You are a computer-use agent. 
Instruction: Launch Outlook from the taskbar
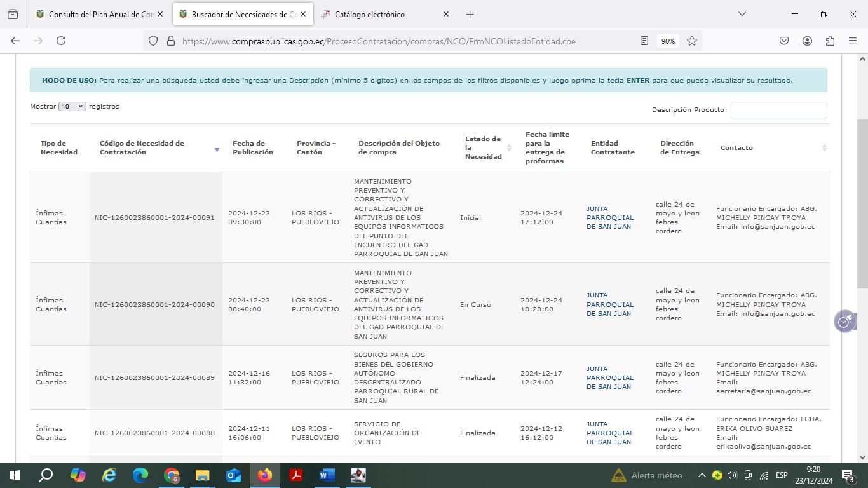[234, 475]
